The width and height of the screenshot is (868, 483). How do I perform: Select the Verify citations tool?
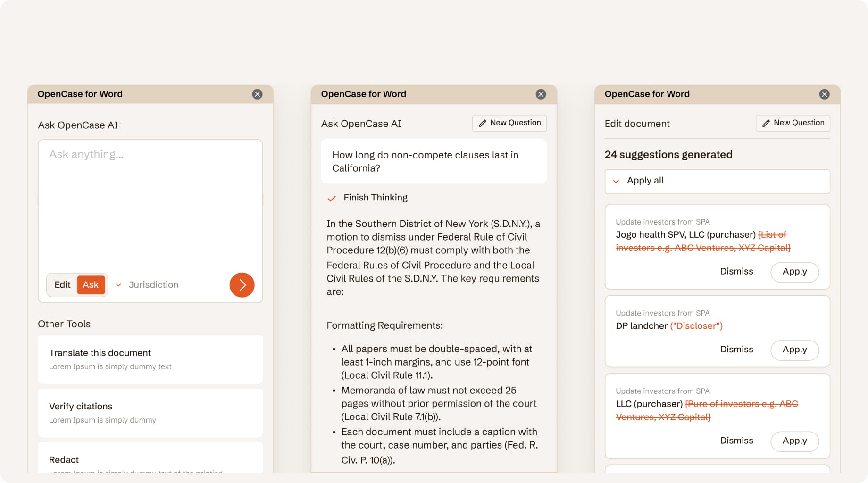click(x=150, y=413)
